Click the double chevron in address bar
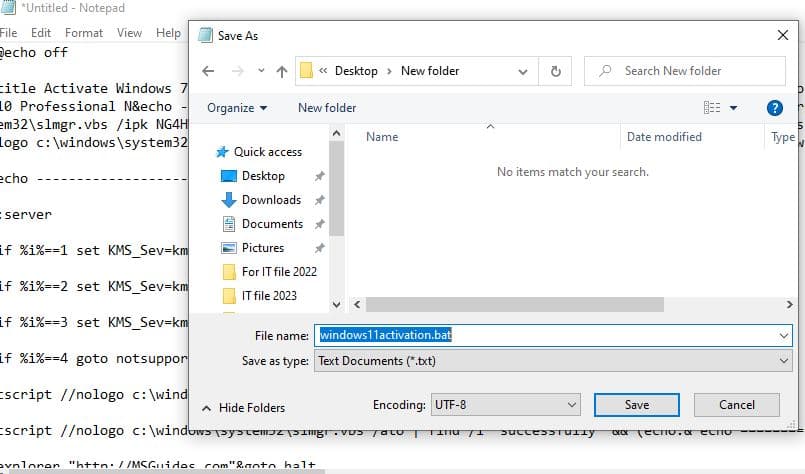805x474 pixels. [323, 71]
